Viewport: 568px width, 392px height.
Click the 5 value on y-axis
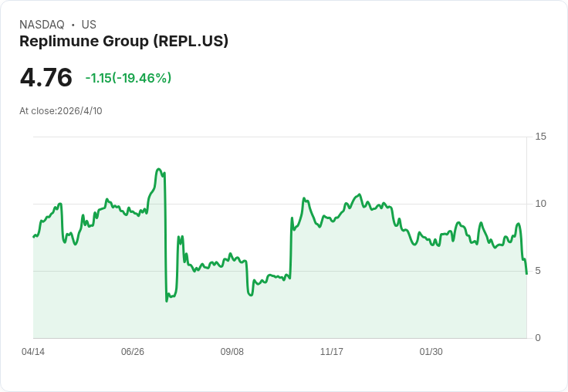tap(538, 271)
